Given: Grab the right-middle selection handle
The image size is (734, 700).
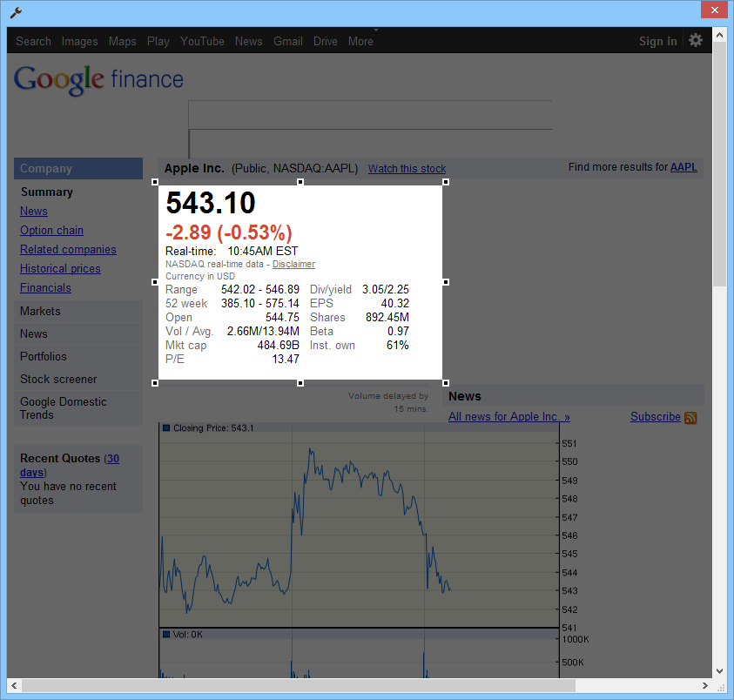Looking at the screenshot, I should pos(446,282).
